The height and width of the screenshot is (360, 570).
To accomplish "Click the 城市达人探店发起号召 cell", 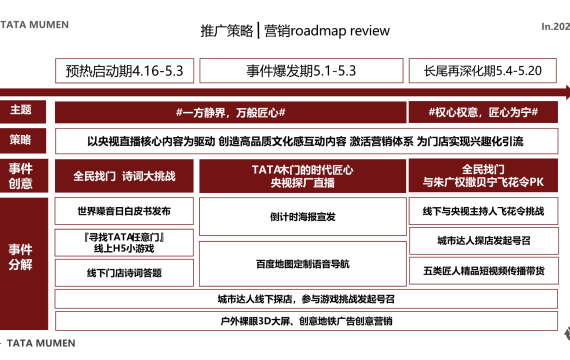I will tap(484, 241).
